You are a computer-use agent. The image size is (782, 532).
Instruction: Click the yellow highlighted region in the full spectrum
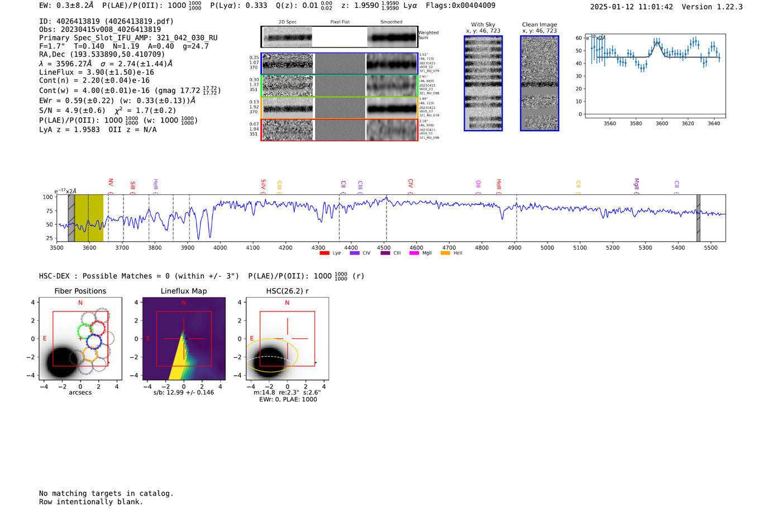click(89, 218)
